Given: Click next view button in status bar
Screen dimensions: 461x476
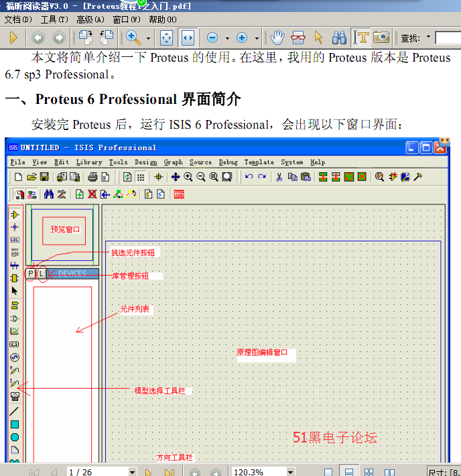Looking at the screenshot, I should point(216,473).
